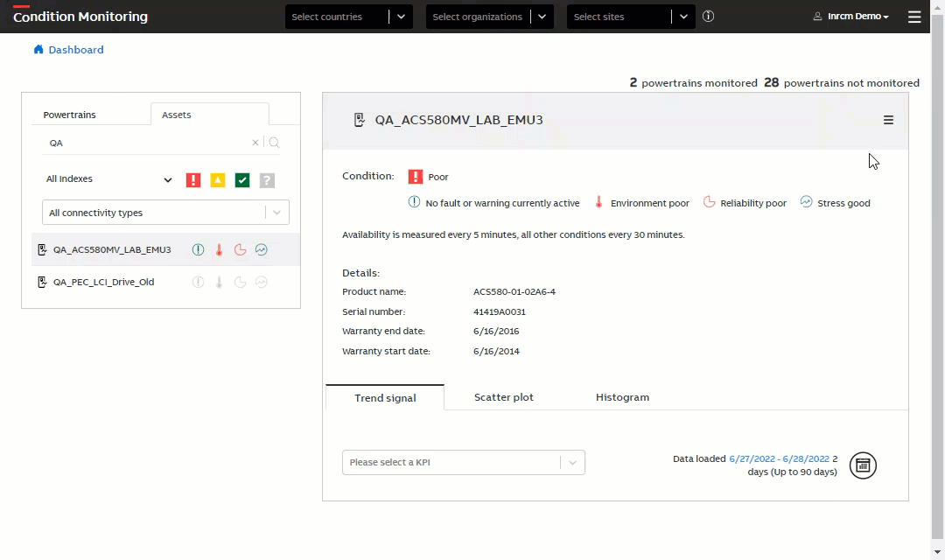The width and height of the screenshot is (945, 560).
Task: Select the Histogram tab
Action: click(x=623, y=397)
